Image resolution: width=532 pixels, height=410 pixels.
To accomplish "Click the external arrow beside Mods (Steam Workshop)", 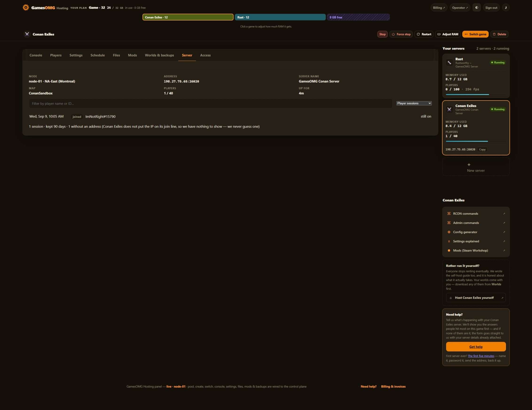I will tap(504, 250).
